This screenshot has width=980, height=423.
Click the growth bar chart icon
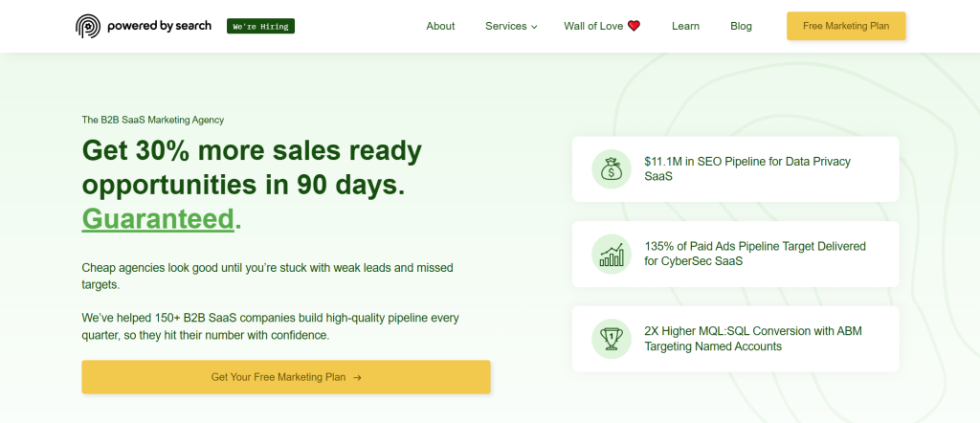(x=611, y=254)
